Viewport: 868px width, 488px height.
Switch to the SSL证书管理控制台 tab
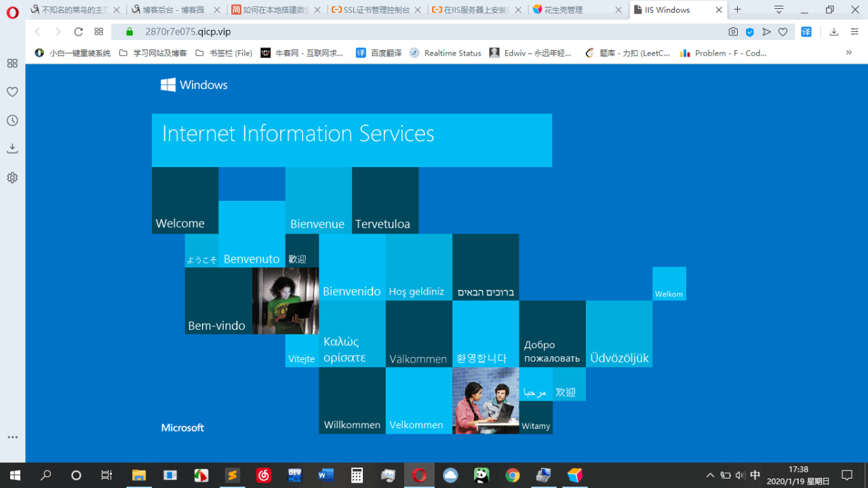376,10
